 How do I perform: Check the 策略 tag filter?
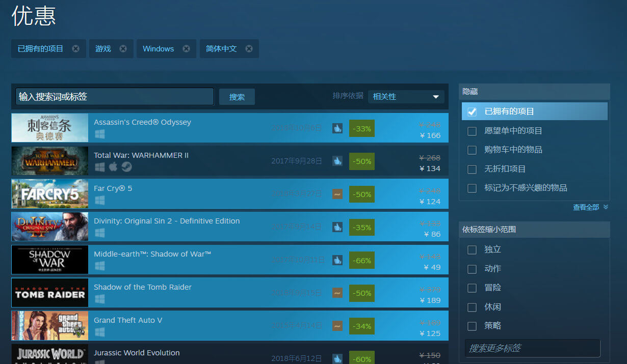[472, 326]
